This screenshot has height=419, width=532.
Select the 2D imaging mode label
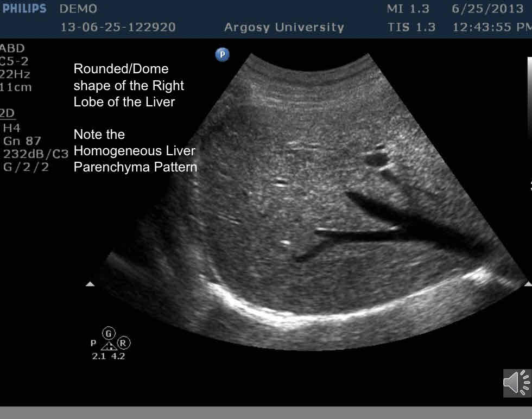tap(7, 113)
